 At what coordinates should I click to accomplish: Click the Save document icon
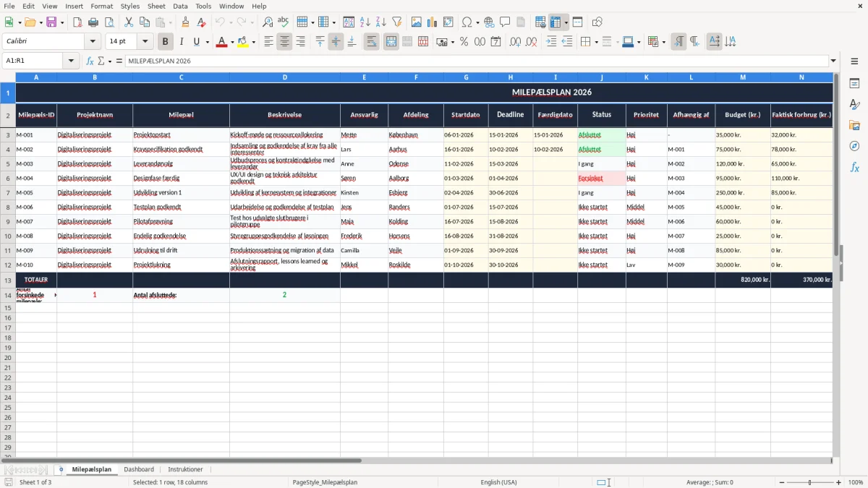pos(51,22)
